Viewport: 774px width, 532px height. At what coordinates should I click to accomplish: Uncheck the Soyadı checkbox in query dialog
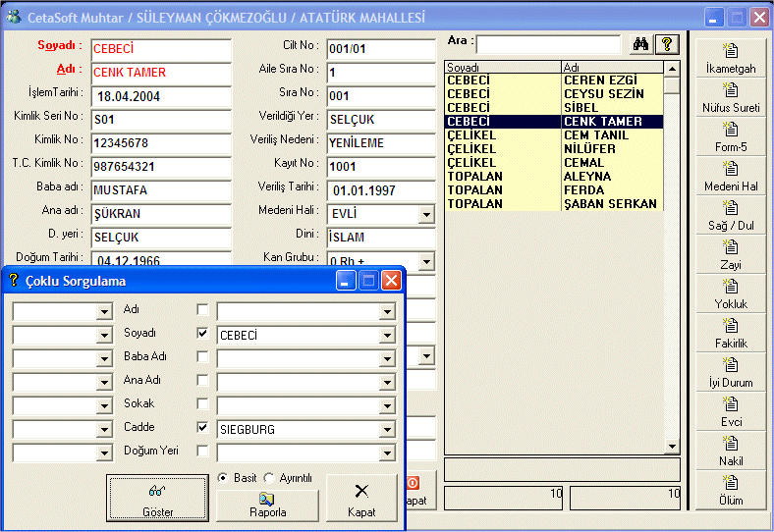click(202, 334)
